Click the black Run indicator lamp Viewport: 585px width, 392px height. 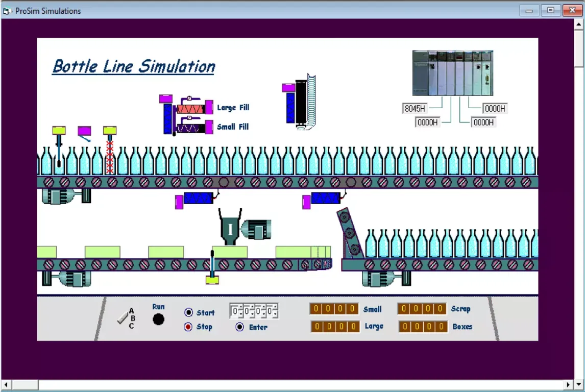click(x=158, y=320)
